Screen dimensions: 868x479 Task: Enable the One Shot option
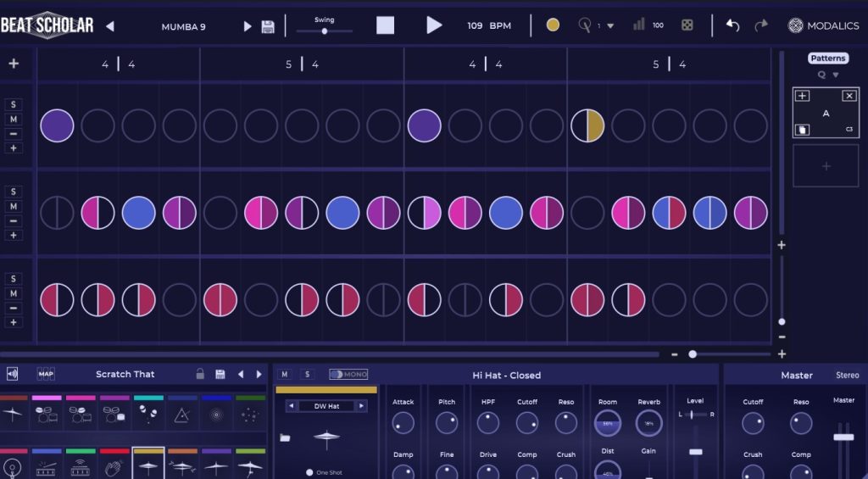[x=310, y=472]
